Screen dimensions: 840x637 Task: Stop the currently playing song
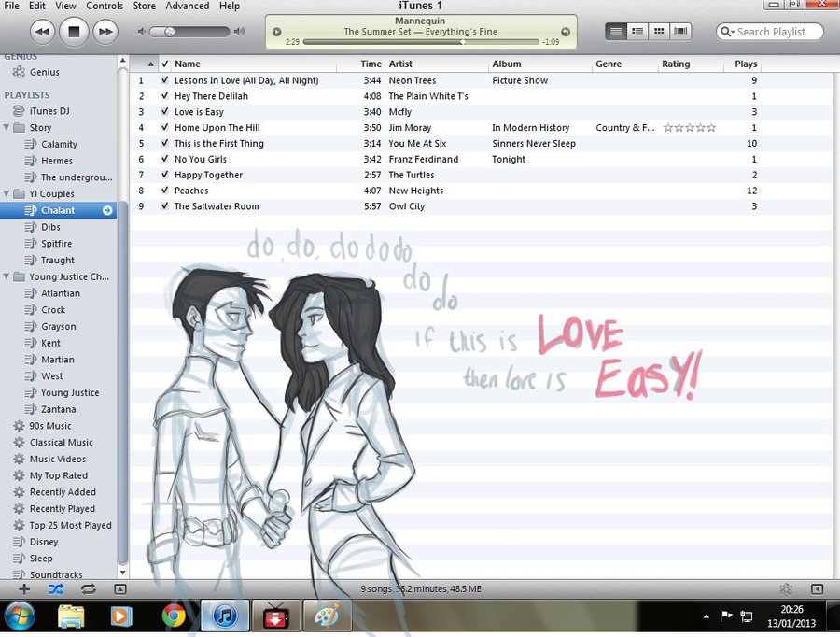click(74, 32)
